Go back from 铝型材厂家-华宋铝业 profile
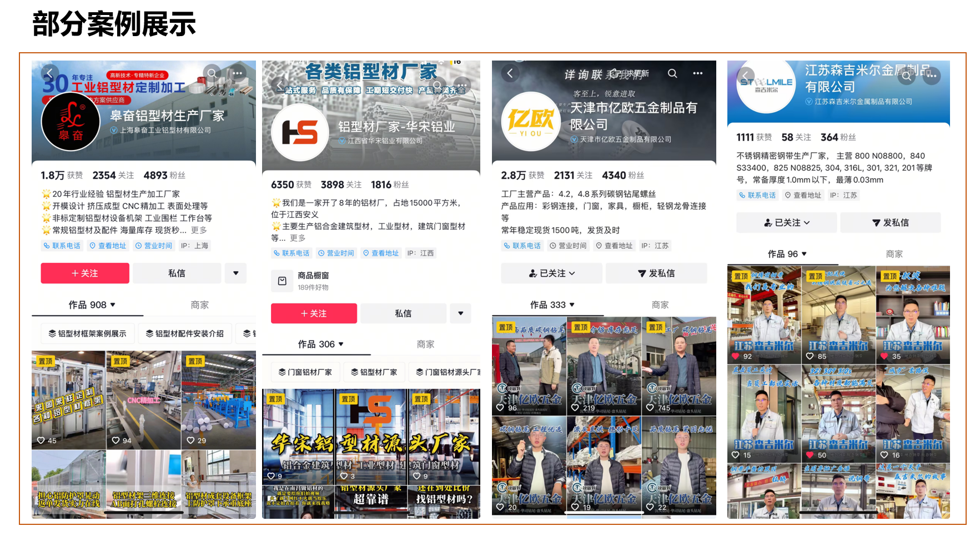 point(280,84)
